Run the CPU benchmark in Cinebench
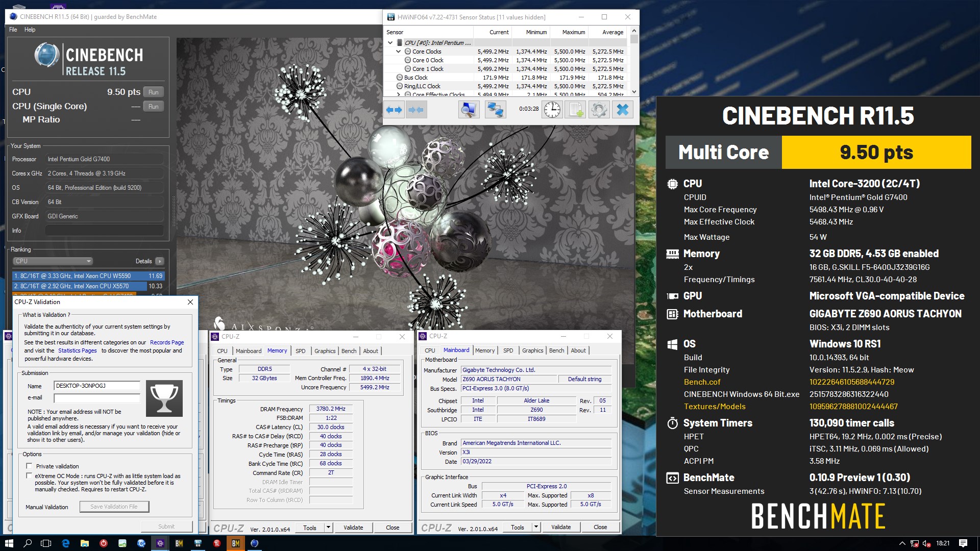The image size is (980, 551). click(x=154, y=92)
